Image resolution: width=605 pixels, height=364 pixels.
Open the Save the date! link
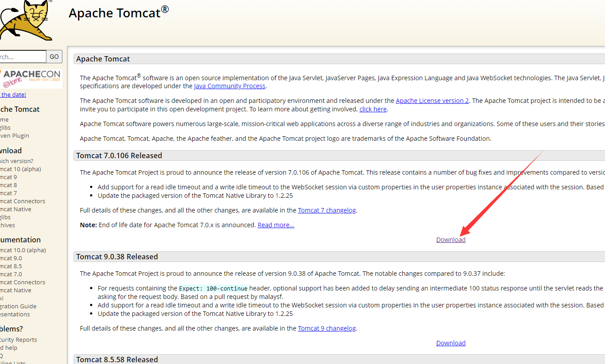pos(13,94)
